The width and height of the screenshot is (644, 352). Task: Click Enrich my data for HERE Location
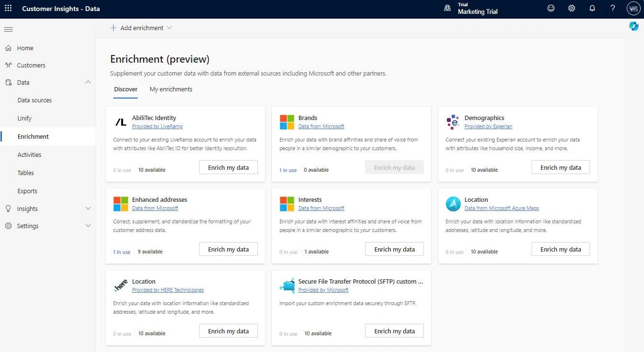[x=228, y=331]
